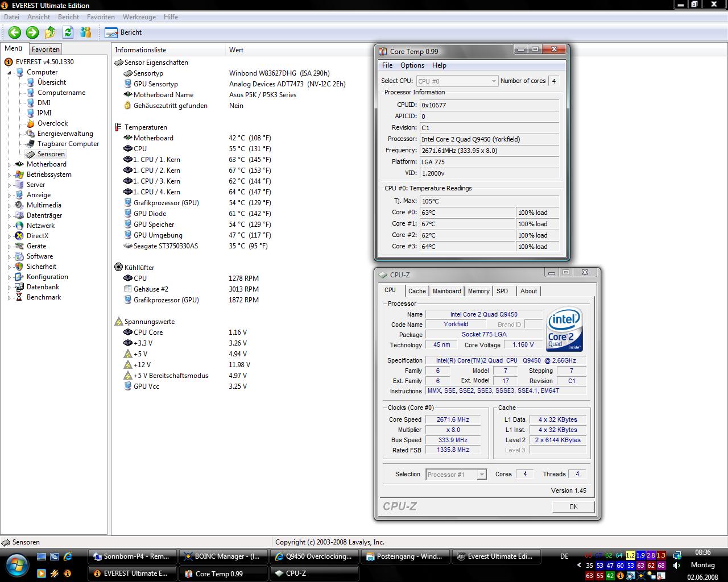Open the Options menu in Core Temp

412,65
